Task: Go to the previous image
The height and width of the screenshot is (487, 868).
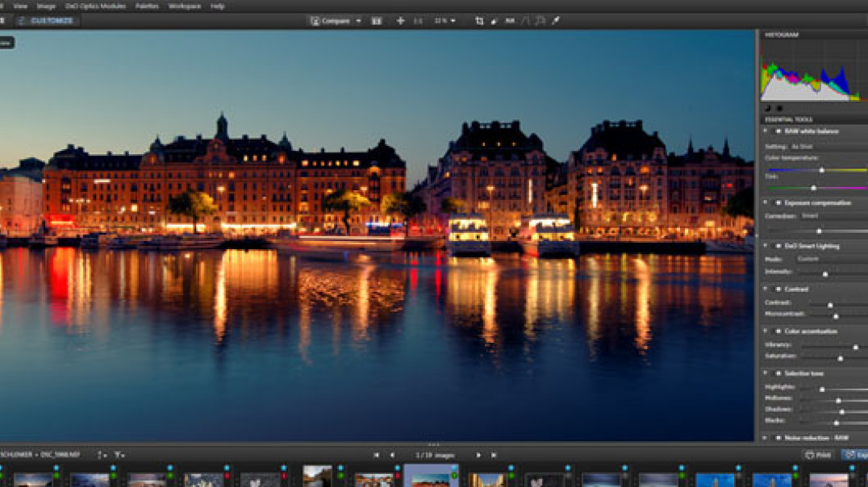Action: 392,455
